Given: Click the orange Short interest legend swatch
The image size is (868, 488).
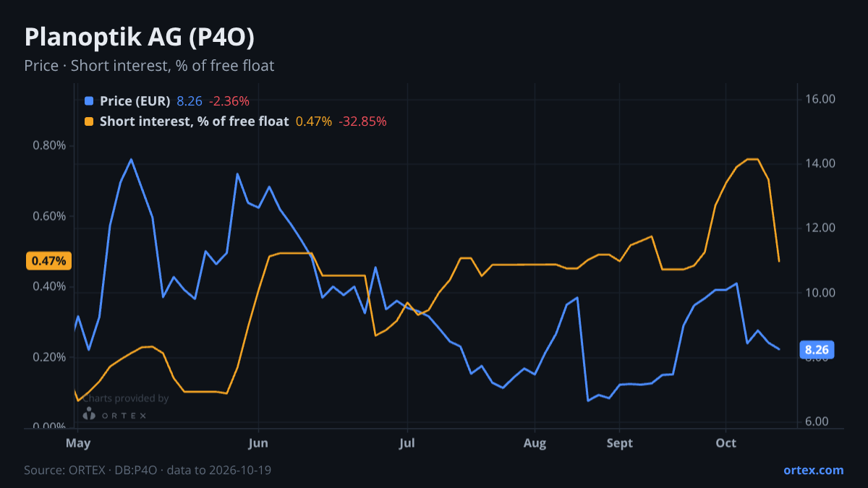Looking at the screenshot, I should pos(89,121).
